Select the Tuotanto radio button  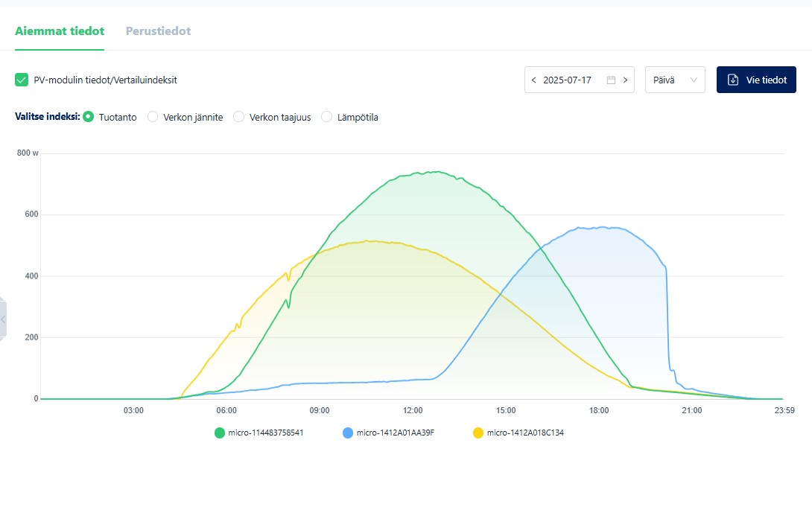pos(88,117)
